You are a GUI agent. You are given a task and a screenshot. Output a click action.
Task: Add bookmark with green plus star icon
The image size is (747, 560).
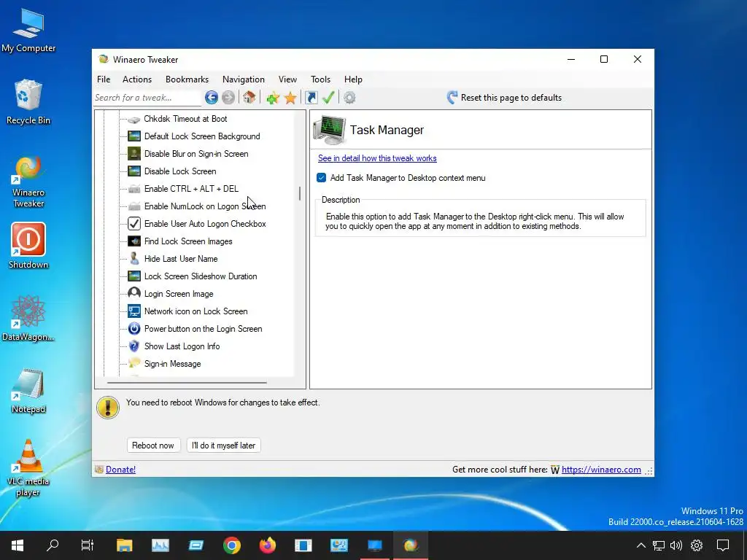273,98
